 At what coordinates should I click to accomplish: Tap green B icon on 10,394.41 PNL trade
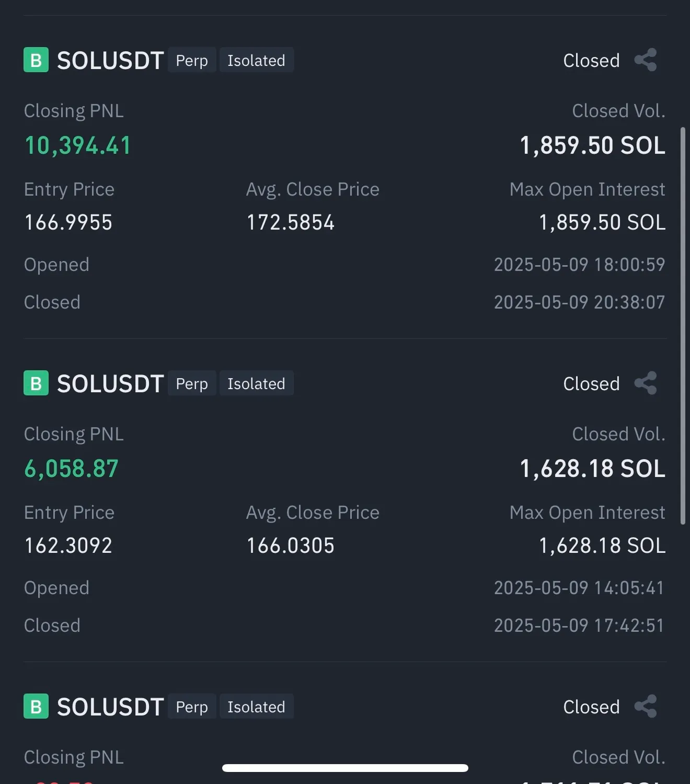pos(36,60)
